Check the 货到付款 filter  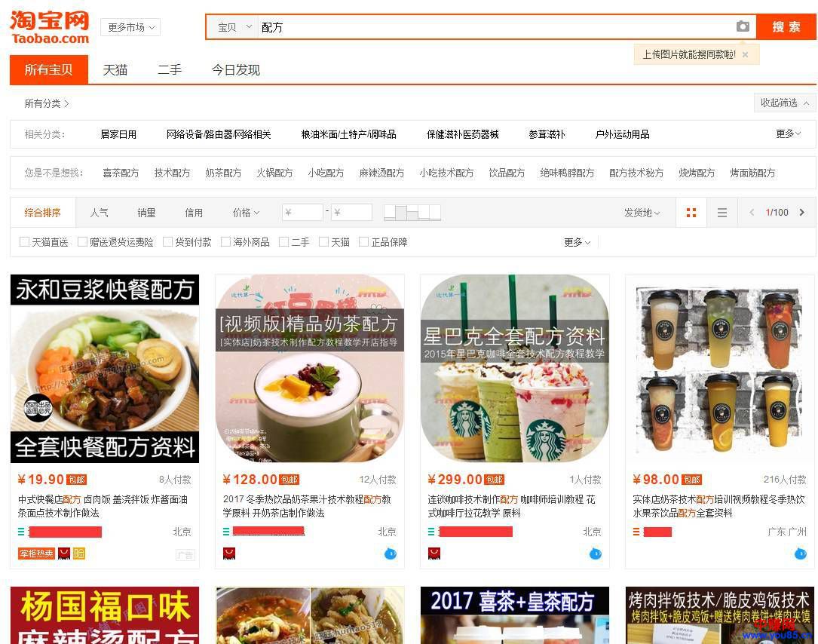[x=168, y=242]
